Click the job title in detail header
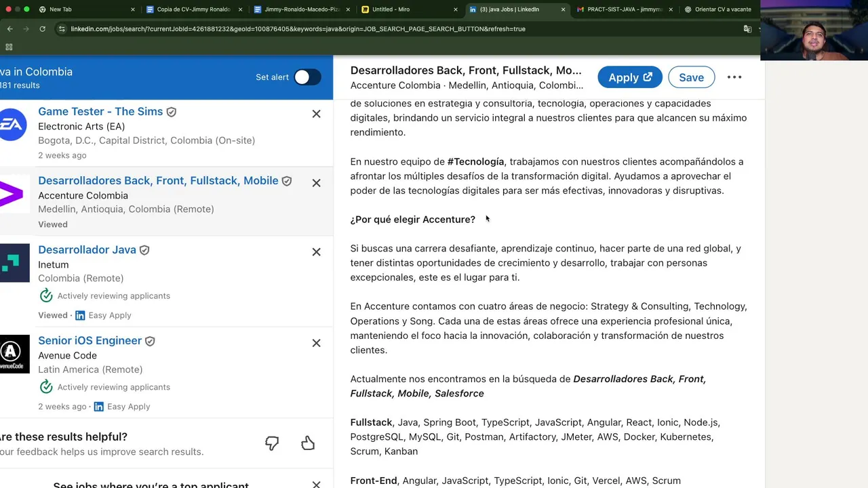 466,70
